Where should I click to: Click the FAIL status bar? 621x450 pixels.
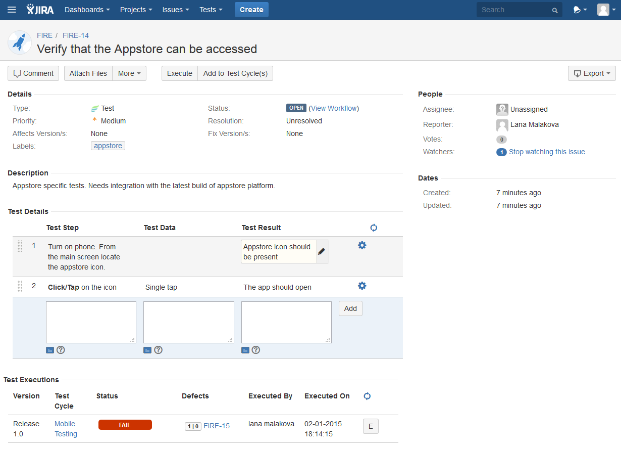(x=125, y=425)
